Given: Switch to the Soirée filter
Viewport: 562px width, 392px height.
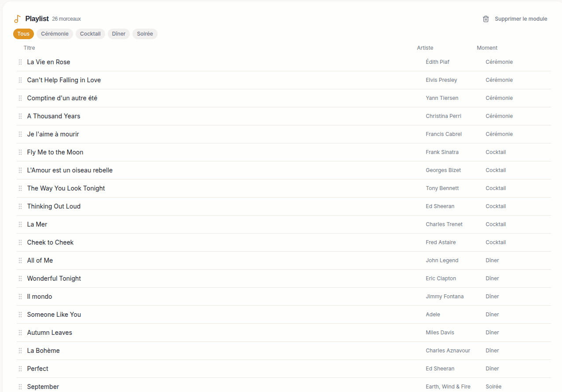Looking at the screenshot, I should click(145, 34).
